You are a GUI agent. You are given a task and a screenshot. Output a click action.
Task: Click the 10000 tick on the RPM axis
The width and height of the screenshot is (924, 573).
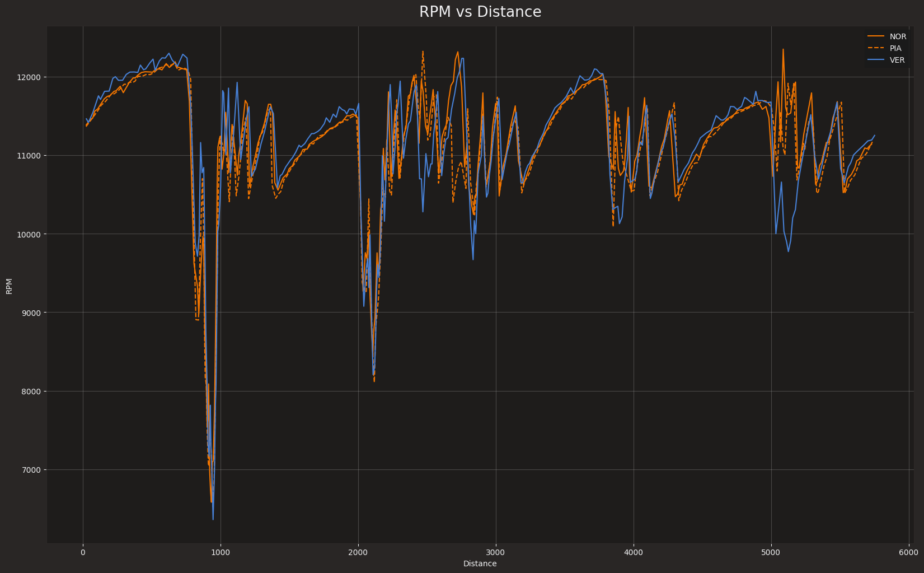[31, 234]
